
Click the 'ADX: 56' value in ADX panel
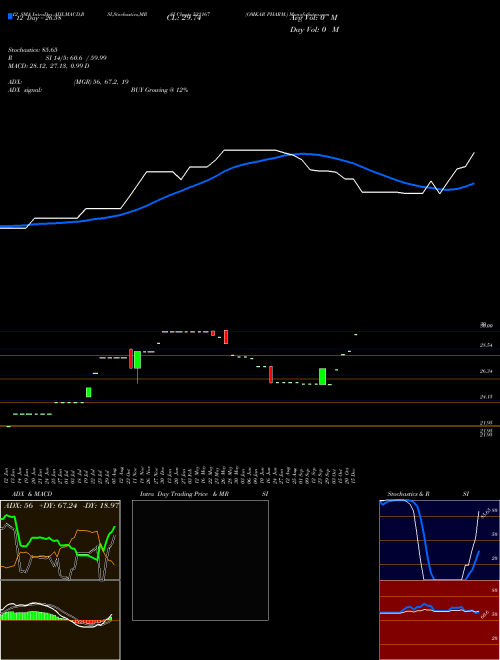tap(19, 506)
